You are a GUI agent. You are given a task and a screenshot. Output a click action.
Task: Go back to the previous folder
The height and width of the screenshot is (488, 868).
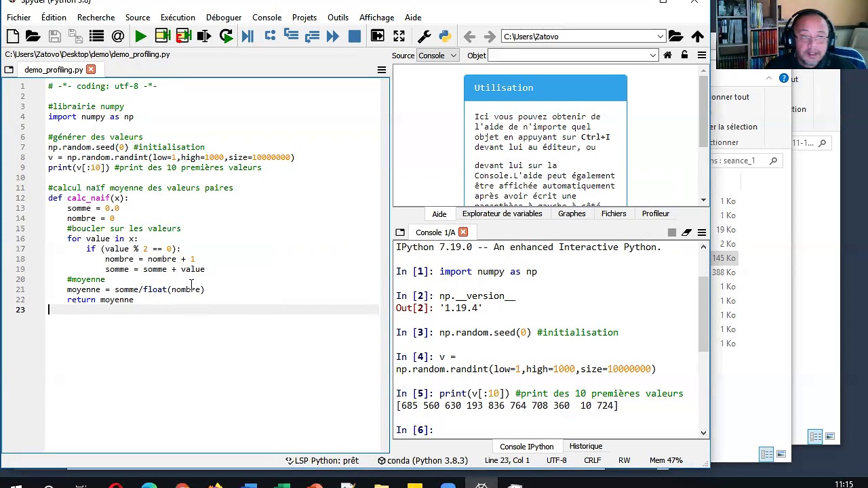click(x=469, y=37)
